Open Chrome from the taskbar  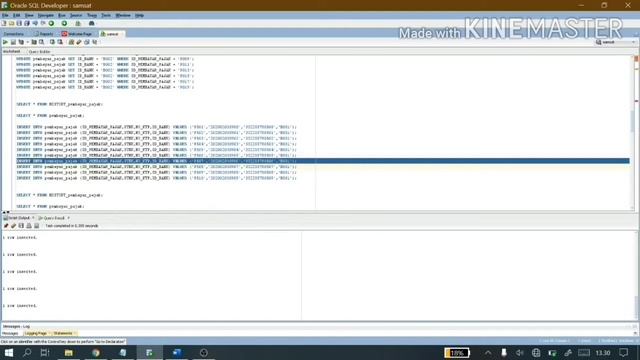point(96,353)
